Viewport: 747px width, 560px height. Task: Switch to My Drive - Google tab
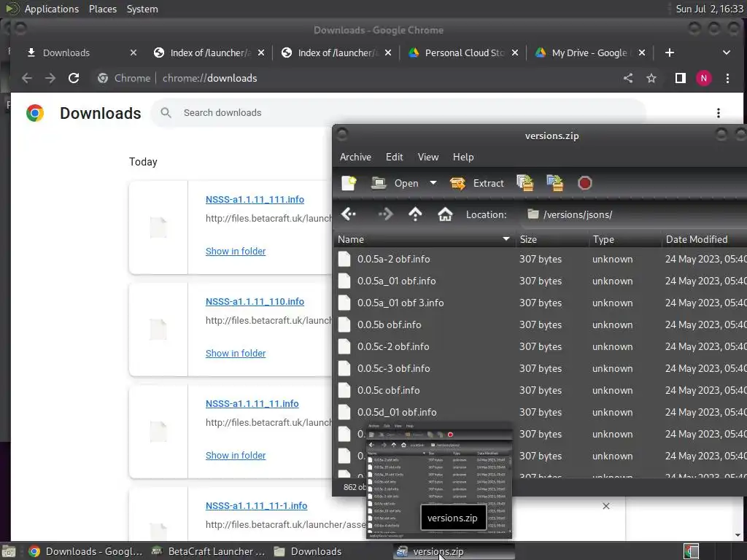click(589, 52)
